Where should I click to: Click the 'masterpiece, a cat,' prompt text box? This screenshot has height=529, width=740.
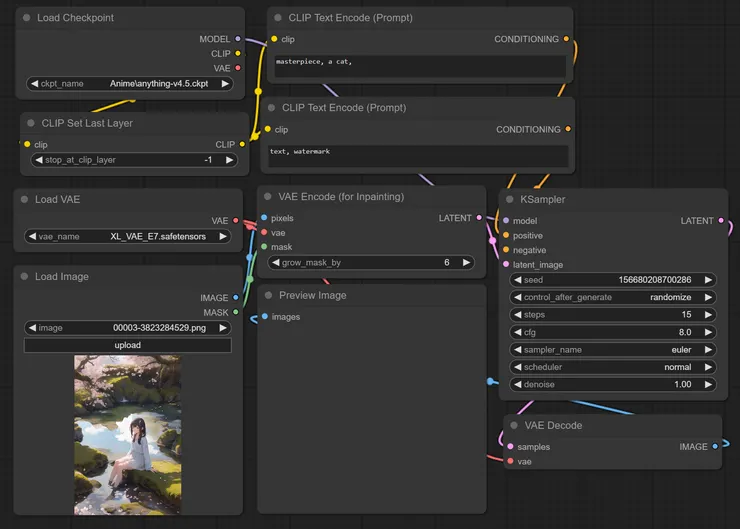pyautogui.click(x=418, y=66)
